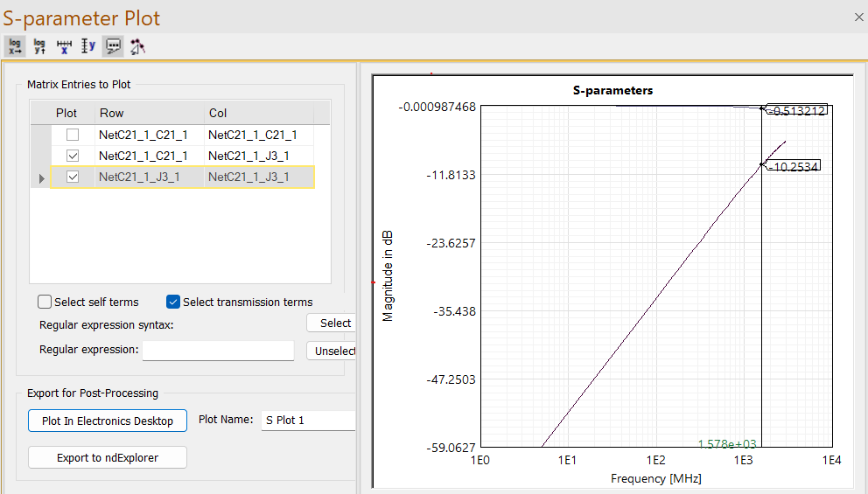Sort by the Row column header
Image resolution: width=868 pixels, height=494 pixels.
coord(150,113)
